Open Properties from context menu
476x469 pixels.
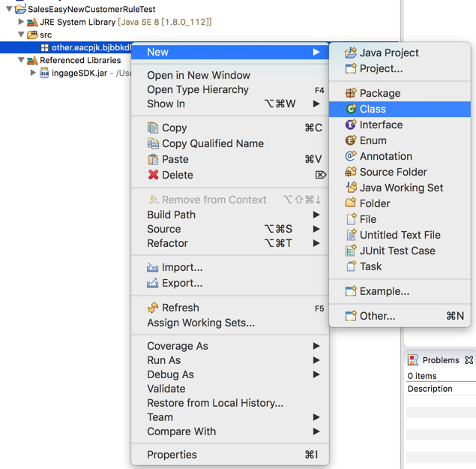(230, 455)
